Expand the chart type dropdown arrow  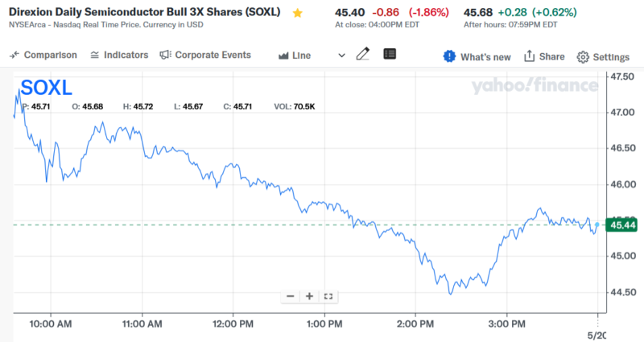click(341, 56)
